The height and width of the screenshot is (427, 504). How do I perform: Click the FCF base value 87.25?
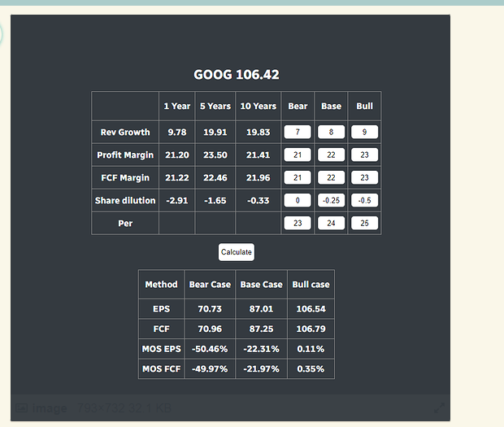click(x=261, y=329)
